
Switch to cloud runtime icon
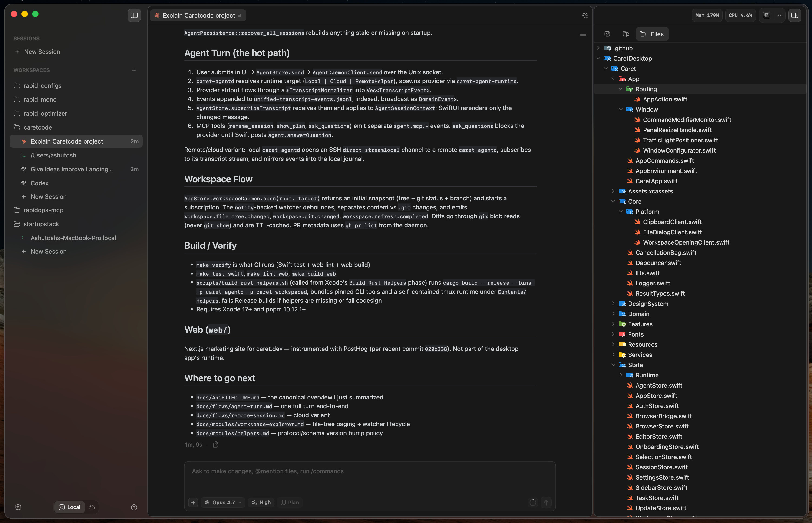pos(92,507)
